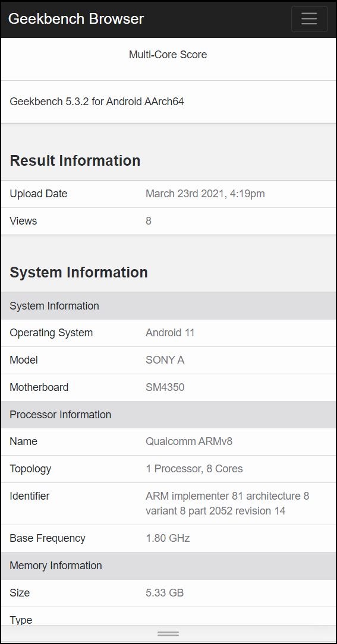Select the Processor Information table header
337x644 pixels.
(169, 415)
